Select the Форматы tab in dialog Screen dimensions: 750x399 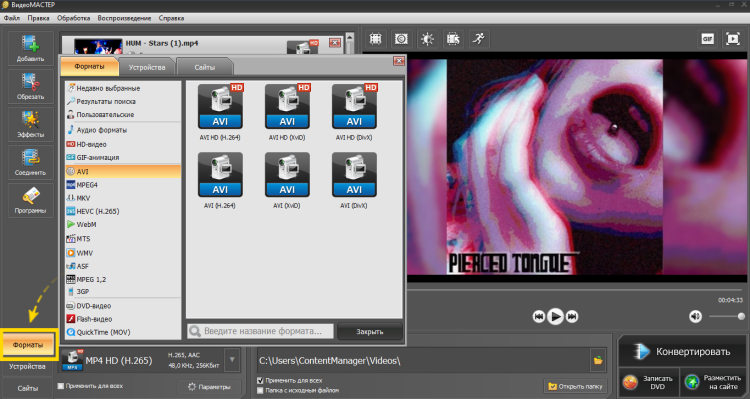pyautogui.click(x=89, y=66)
